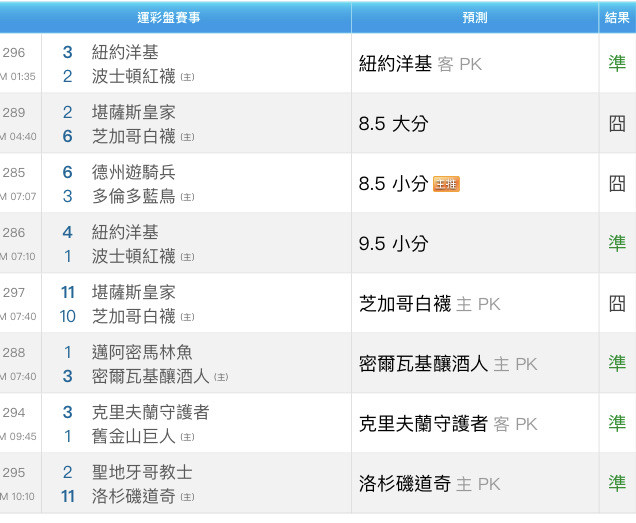Screen dimensions: 636x523
Task: Open 芝加哥白襪 in game 289
Action: [133, 136]
